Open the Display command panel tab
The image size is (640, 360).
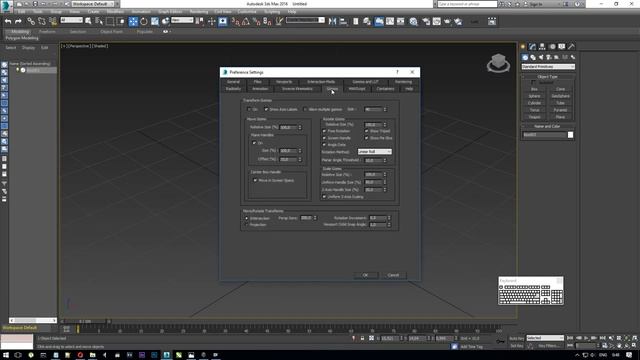point(562,47)
